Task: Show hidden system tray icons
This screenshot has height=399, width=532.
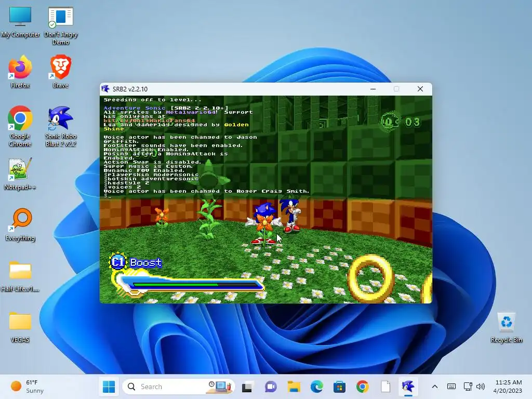Action: (435, 387)
